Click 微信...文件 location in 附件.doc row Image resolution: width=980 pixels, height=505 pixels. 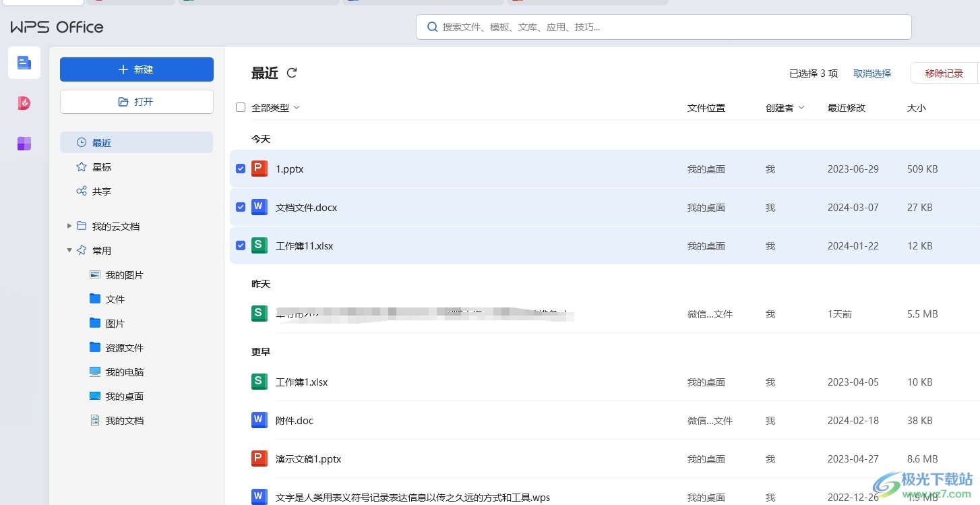[x=710, y=421]
